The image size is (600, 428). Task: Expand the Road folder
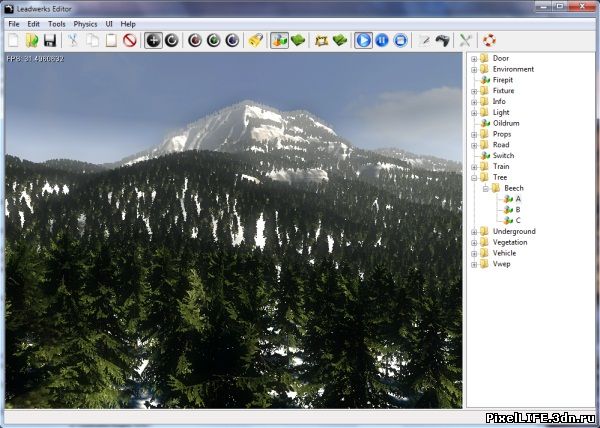click(474, 145)
